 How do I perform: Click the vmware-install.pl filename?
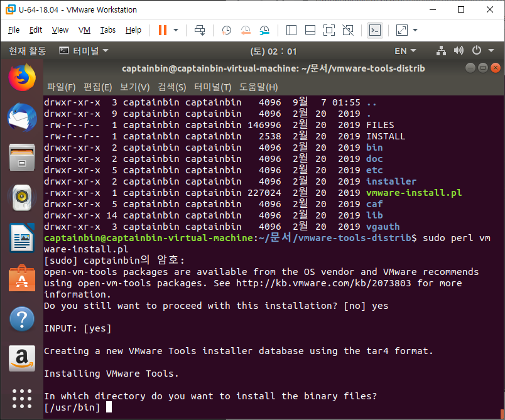coord(414,193)
